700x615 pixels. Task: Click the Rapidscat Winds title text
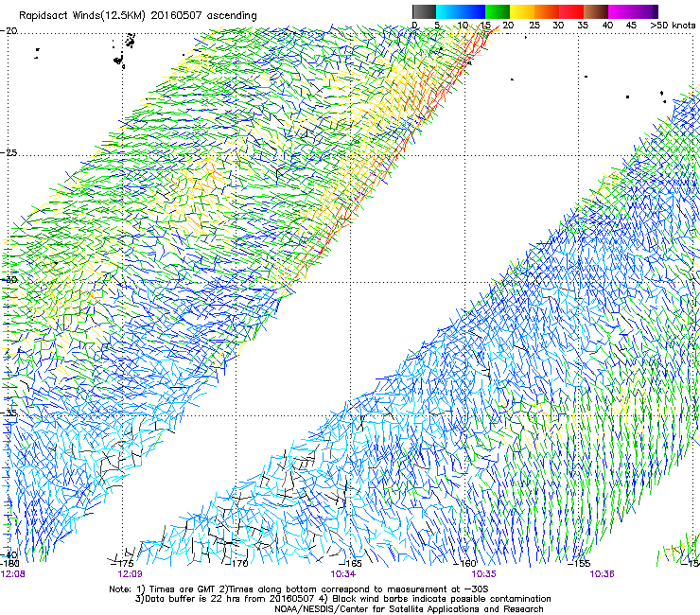coord(137,16)
